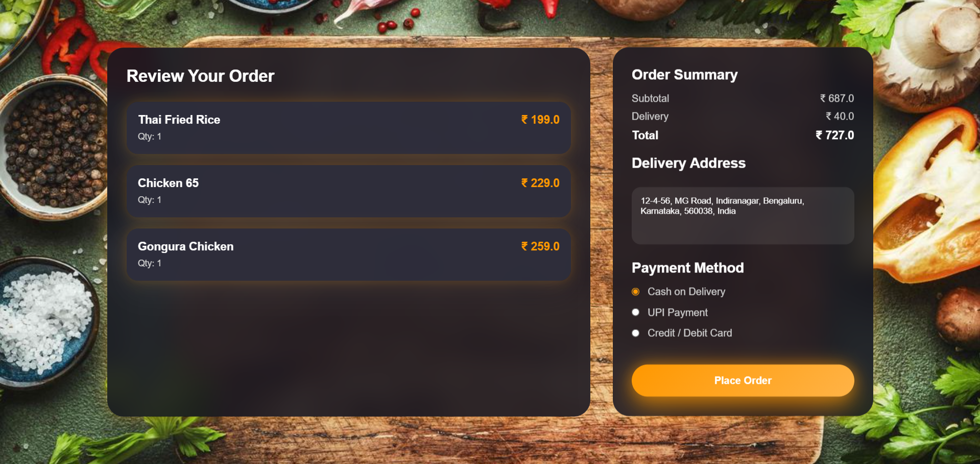Click the Delivery Address section title
This screenshot has height=464, width=980.
click(688, 163)
